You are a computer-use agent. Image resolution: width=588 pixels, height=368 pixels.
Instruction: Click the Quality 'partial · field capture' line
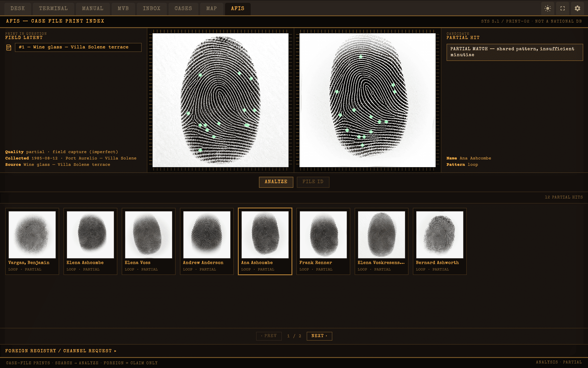62,152
